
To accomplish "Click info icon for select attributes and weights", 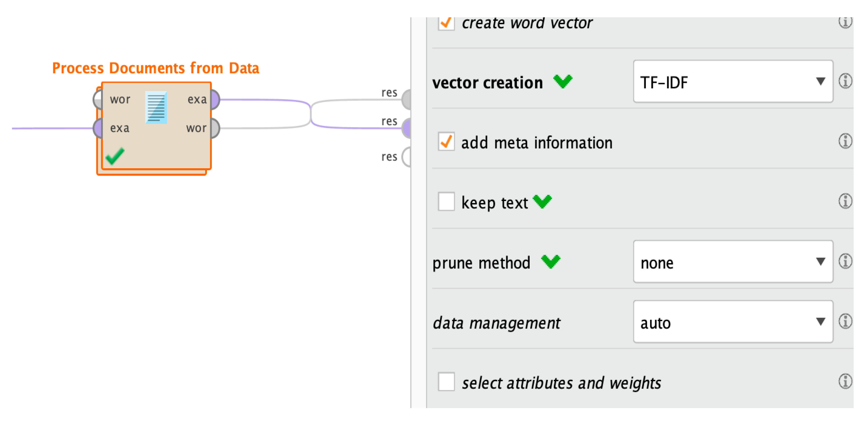I will [845, 381].
